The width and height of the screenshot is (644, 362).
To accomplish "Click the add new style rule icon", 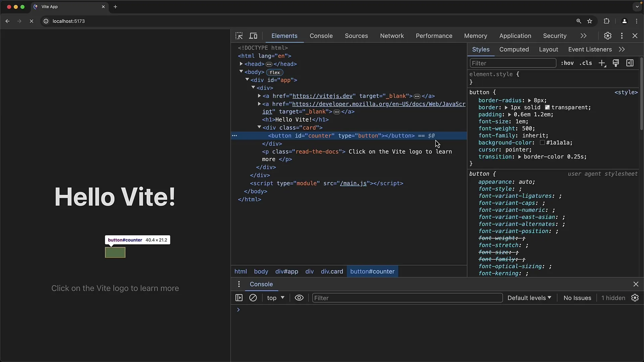I will [601, 63].
